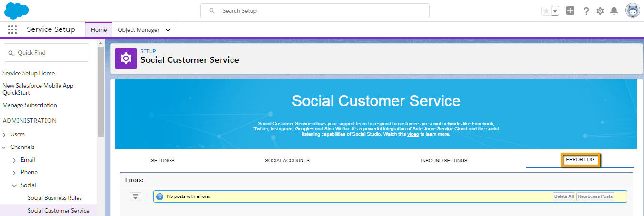Click the Search Setup field

pos(315,10)
